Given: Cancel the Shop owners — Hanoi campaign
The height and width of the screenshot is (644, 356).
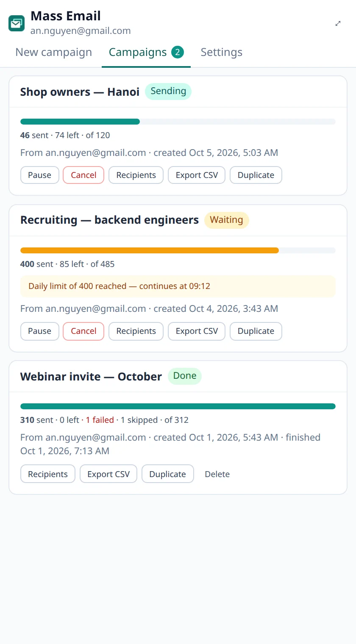Looking at the screenshot, I should point(83,175).
